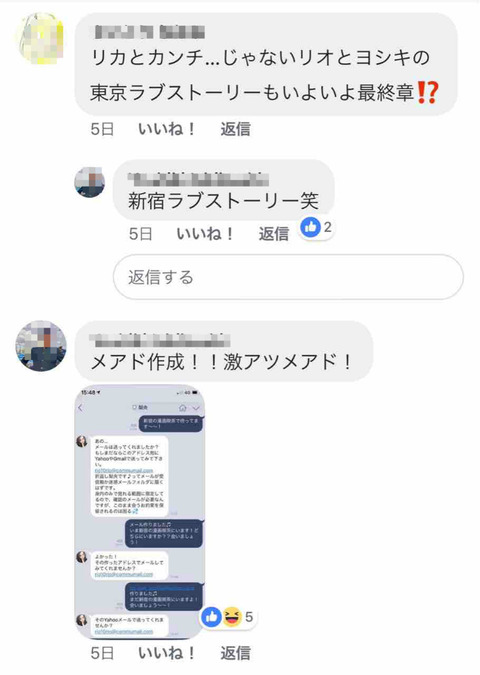This screenshot has height=675, width=480.
Task: Open the reaction count 2 list
Action: pos(328,227)
